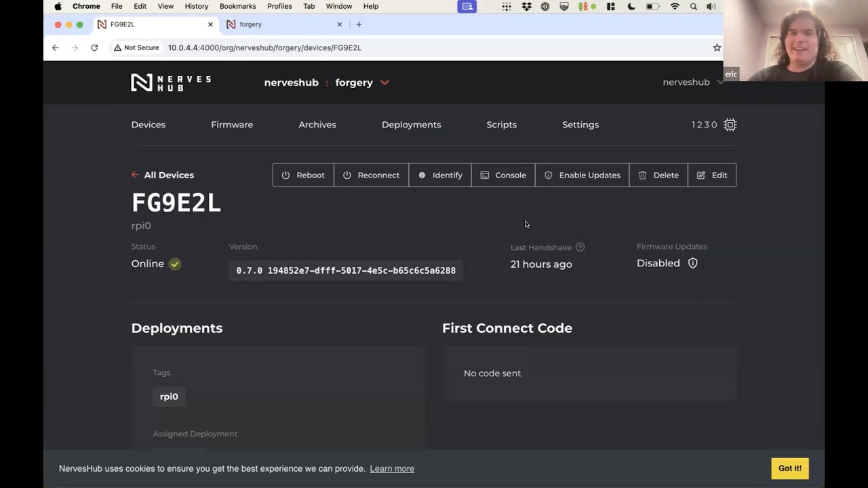Open the forgery product dropdown chevron
The height and width of the screenshot is (488, 868).
(x=384, y=83)
